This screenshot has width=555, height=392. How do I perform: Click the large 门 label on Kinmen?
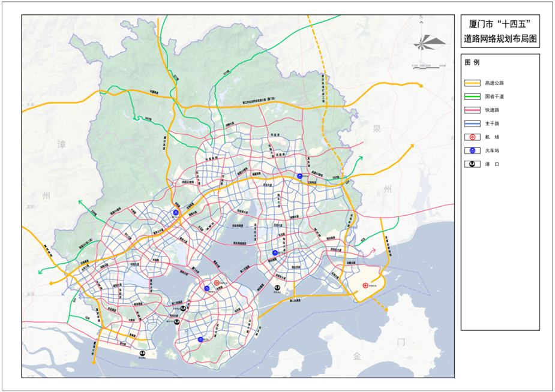(x=401, y=342)
